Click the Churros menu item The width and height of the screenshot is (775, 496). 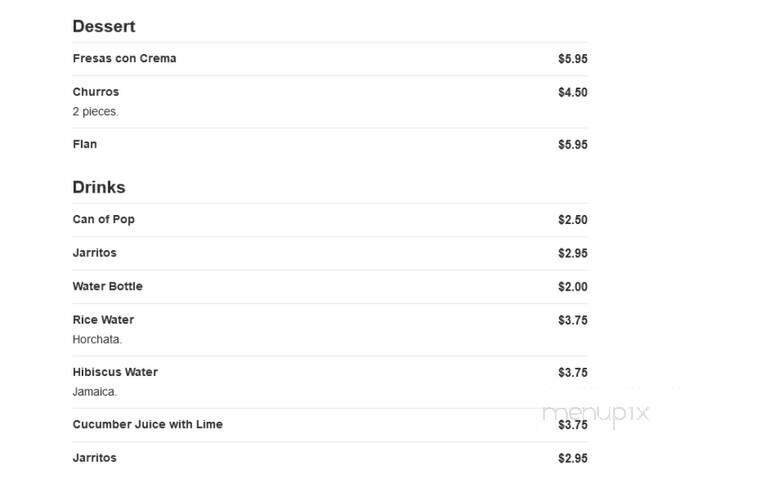[x=96, y=92]
